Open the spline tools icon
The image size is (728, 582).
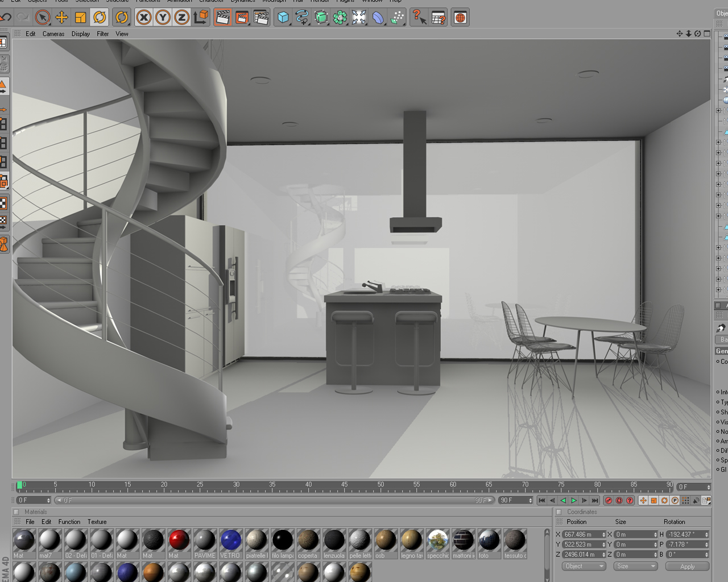pos(302,18)
